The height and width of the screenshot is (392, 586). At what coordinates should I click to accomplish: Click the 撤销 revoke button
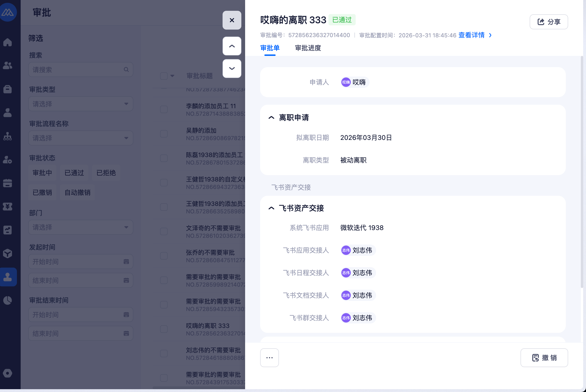[x=544, y=357]
